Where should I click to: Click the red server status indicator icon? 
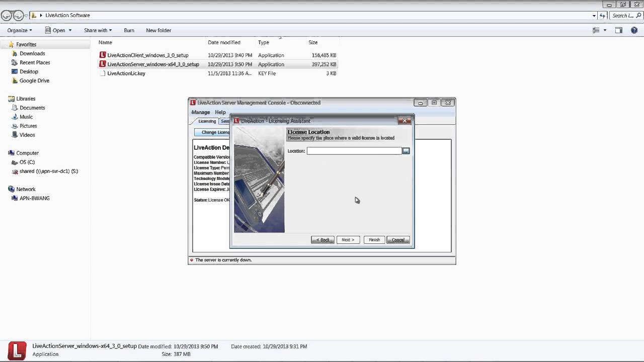[x=192, y=260]
